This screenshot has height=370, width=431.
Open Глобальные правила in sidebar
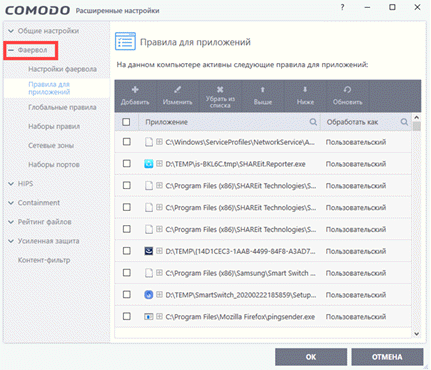point(62,107)
